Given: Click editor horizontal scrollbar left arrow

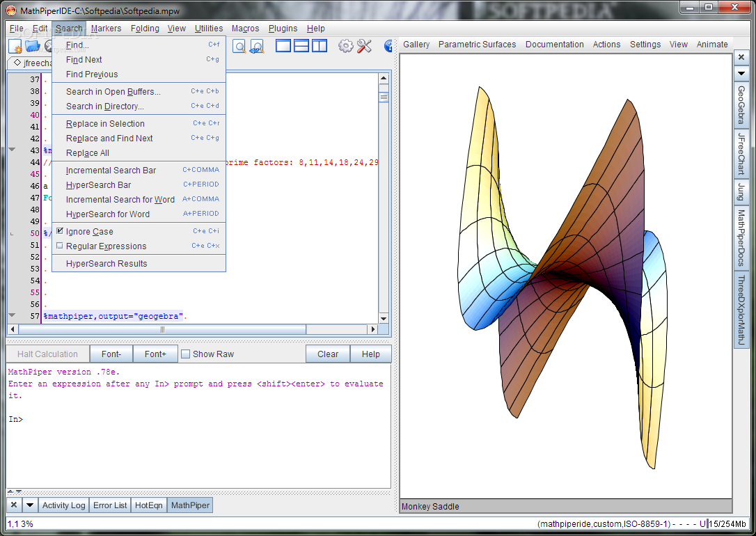Looking at the screenshot, I should (13, 329).
